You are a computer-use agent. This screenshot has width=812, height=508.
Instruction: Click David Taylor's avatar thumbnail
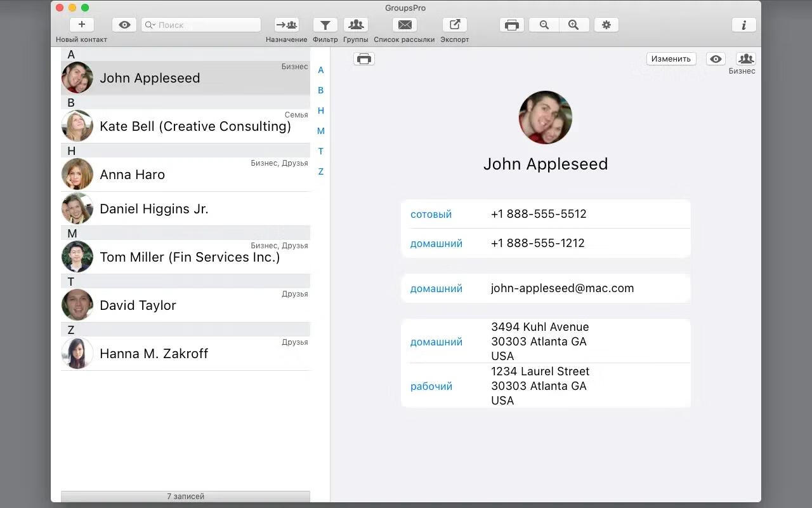[77, 305]
